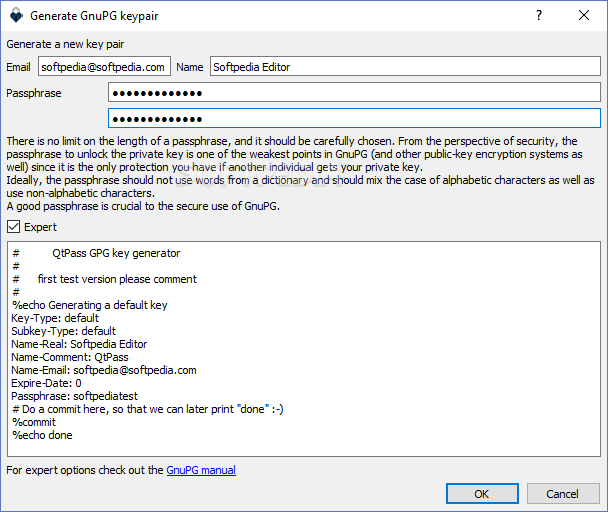The image size is (608, 512).
Task: Click the first Passphrase field
Action: point(354,92)
